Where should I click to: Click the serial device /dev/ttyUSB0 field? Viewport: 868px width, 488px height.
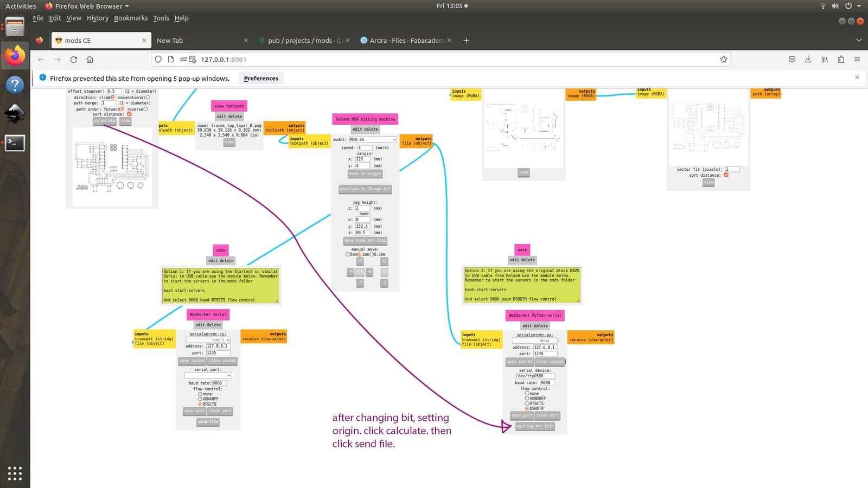pos(534,376)
